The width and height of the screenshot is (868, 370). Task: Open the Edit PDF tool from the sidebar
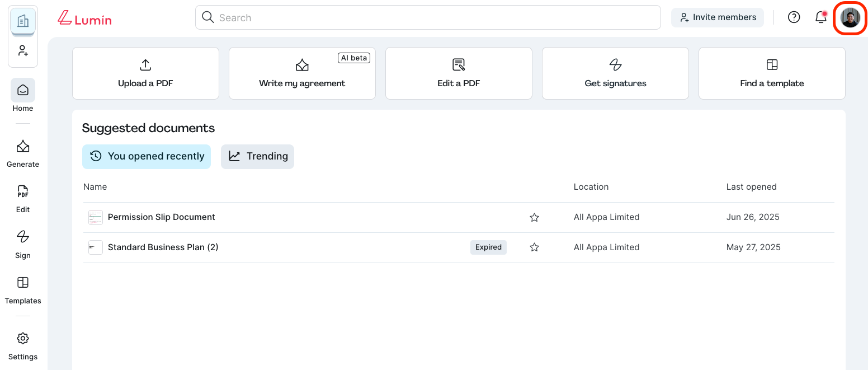pos(22,197)
